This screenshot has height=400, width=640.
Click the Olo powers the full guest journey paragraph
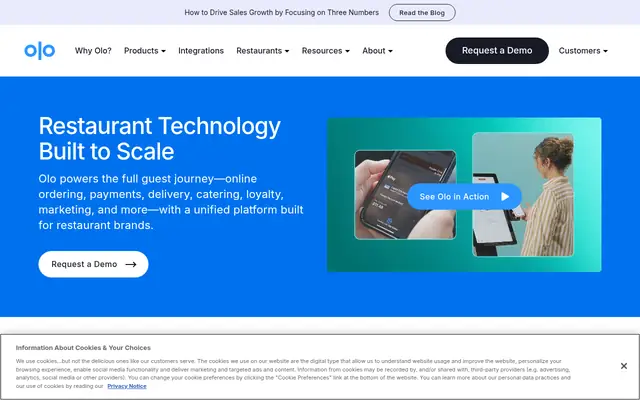pyautogui.click(x=171, y=202)
